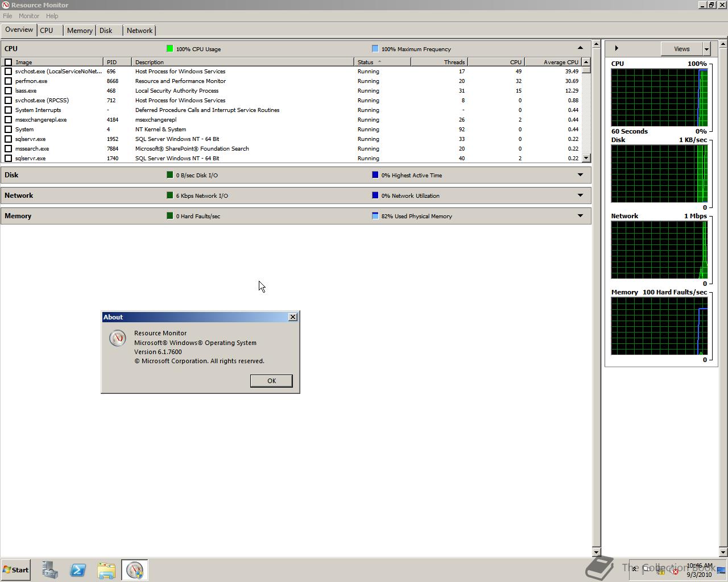This screenshot has width=728, height=582.
Task: Collapse the CPU section arrow
Action: pos(580,48)
